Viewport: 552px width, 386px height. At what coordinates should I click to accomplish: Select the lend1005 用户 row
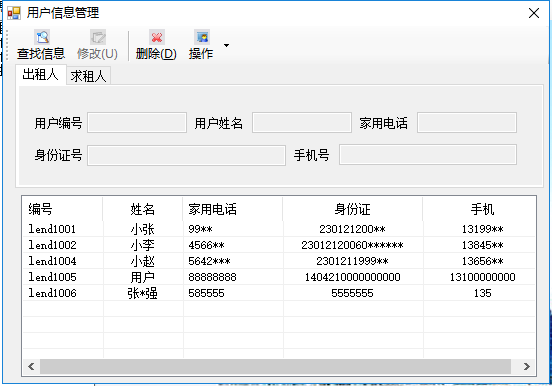(x=279, y=277)
